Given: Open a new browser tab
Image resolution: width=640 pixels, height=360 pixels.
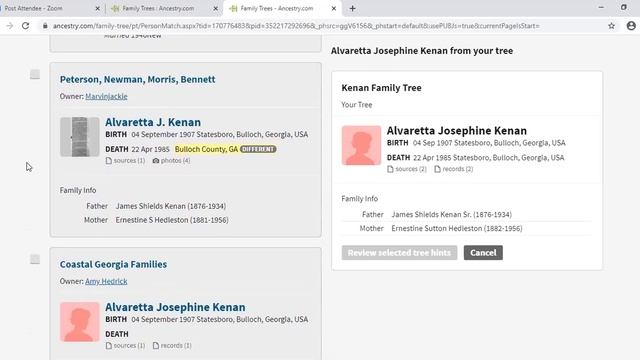Looking at the screenshot, I should (x=353, y=8).
